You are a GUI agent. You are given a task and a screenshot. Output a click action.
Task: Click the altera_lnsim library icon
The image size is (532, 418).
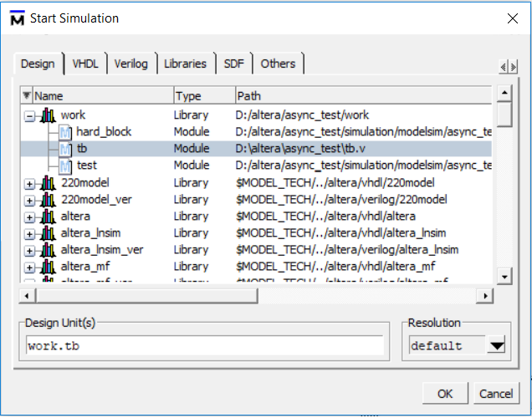point(48,233)
